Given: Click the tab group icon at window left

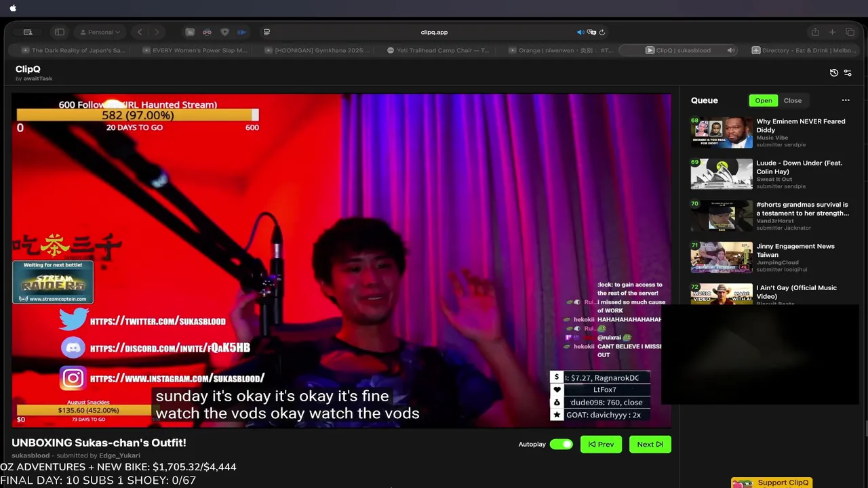Looking at the screenshot, I should point(28,32).
